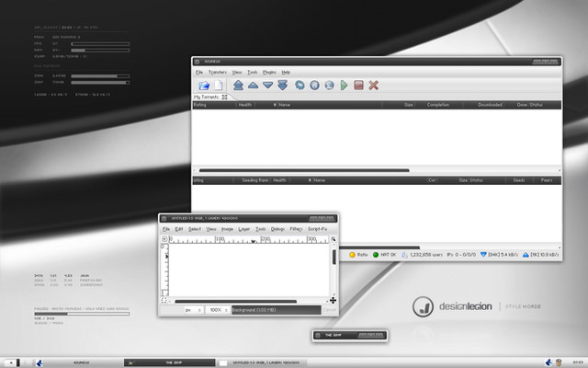Open the Help menu in Azureus

click(286, 72)
